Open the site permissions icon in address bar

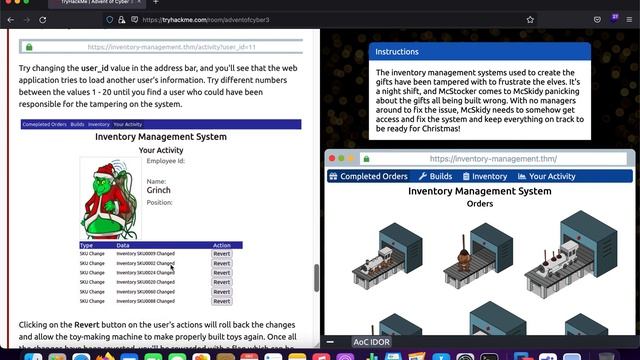(134, 20)
